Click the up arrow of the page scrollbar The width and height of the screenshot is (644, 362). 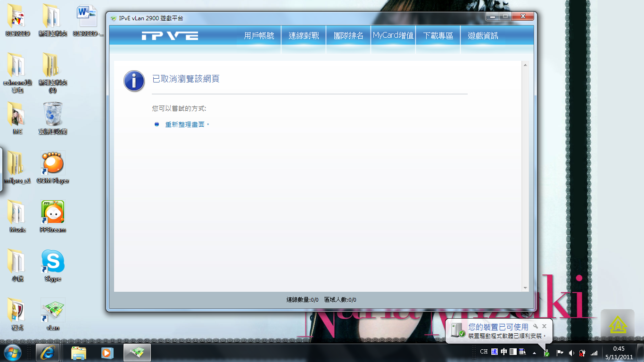tap(525, 66)
